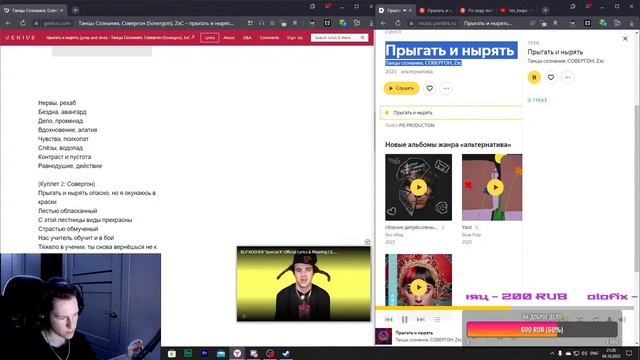
Task: Close the Танцы Сознания tab
Action: [x=62, y=10]
